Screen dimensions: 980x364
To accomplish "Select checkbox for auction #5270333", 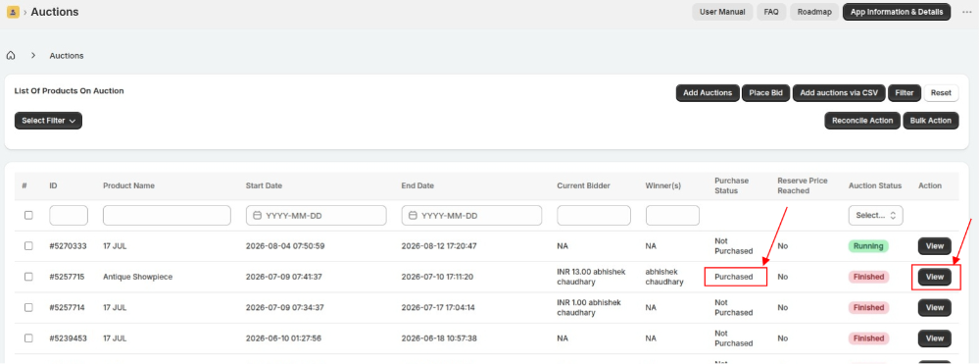I will pyautogui.click(x=28, y=246).
